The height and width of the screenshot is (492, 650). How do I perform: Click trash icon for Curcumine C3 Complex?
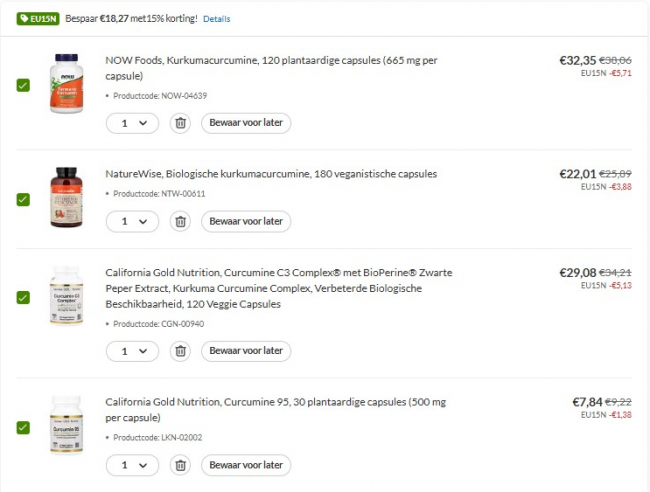click(180, 351)
